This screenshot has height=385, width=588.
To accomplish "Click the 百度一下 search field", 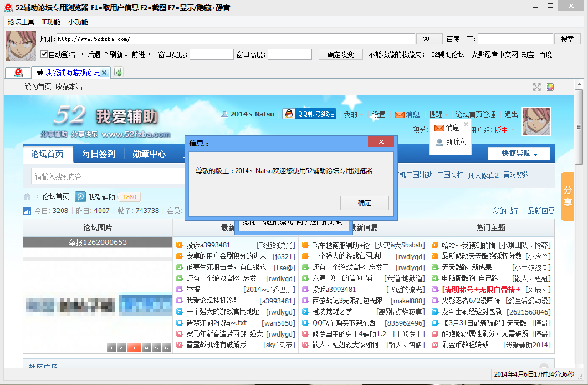I will (x=515, y=39).
